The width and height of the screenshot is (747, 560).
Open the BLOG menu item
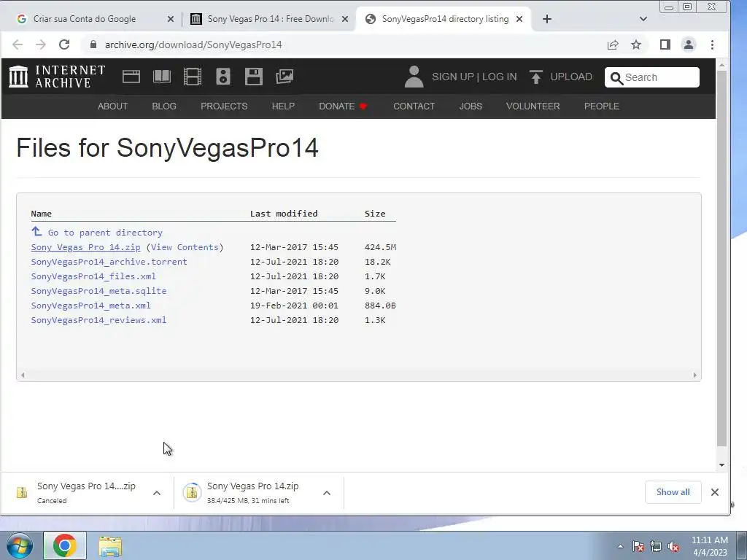(164, 106)
